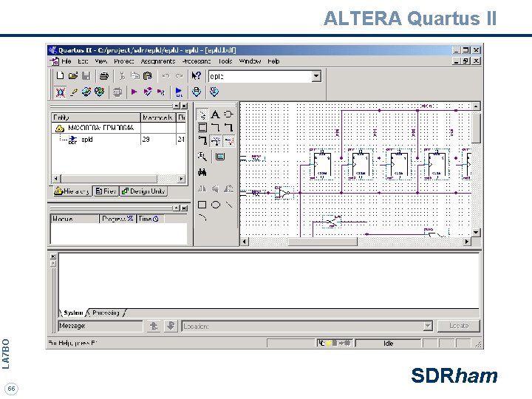Close the Project Navigator panel
The height and width of the screenshot is (399, 532).
(x=184, y=106)
